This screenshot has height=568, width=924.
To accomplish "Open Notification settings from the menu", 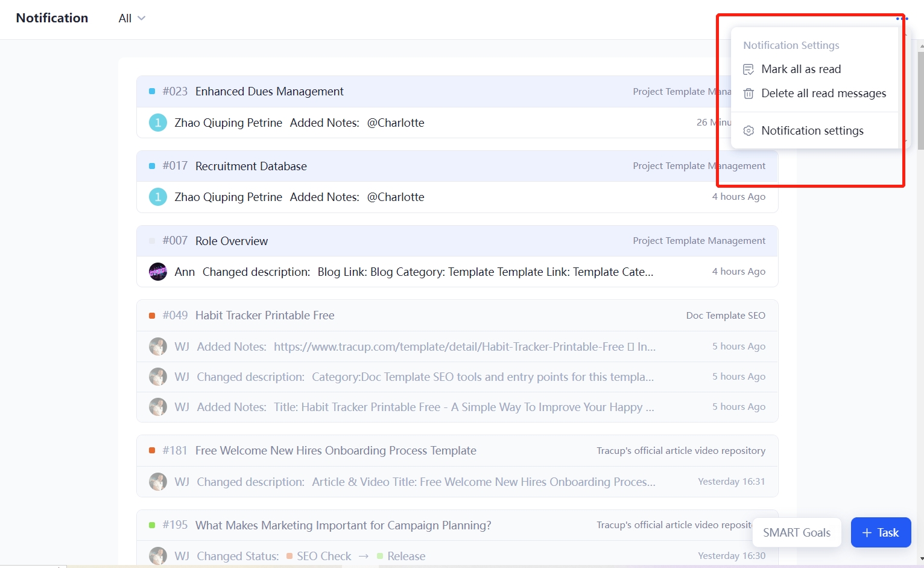I will click(x=812, y=130).
